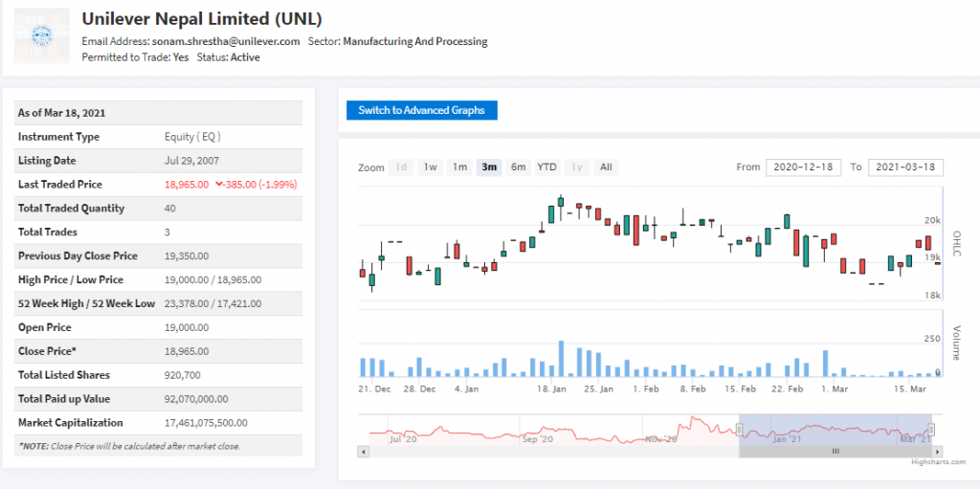The width and height of the screenshot is (980, 489).
Task: Click Jan '21 label in navigator
Action: 787,439
